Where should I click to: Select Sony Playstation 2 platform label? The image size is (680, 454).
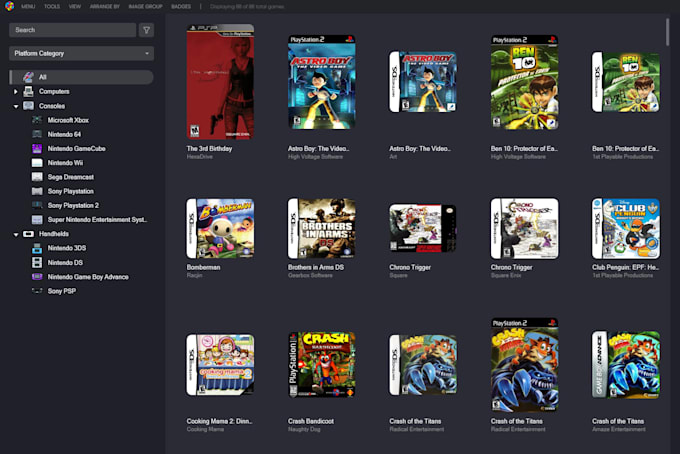(x=73, y=206)
